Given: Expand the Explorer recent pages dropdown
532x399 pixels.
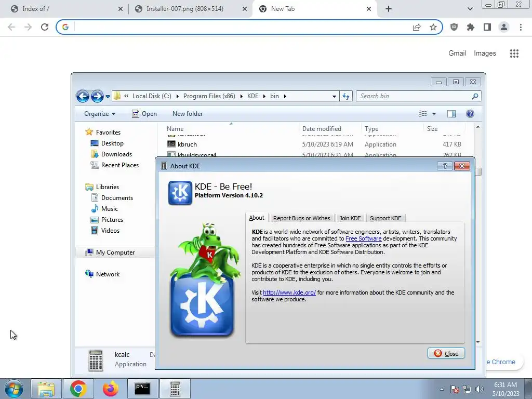Looking at the screenshot, I should coord(108,97).
